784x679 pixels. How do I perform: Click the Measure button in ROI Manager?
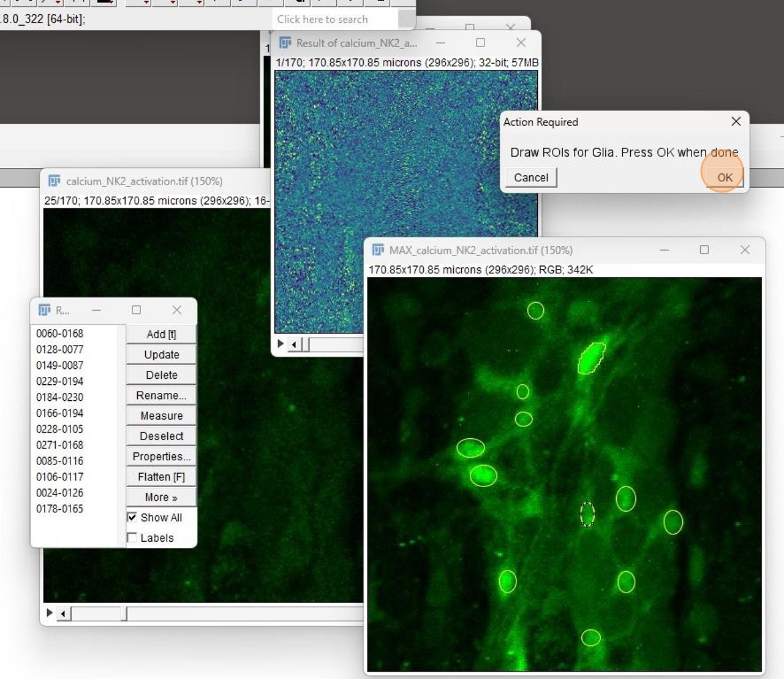tap(161, 415)
